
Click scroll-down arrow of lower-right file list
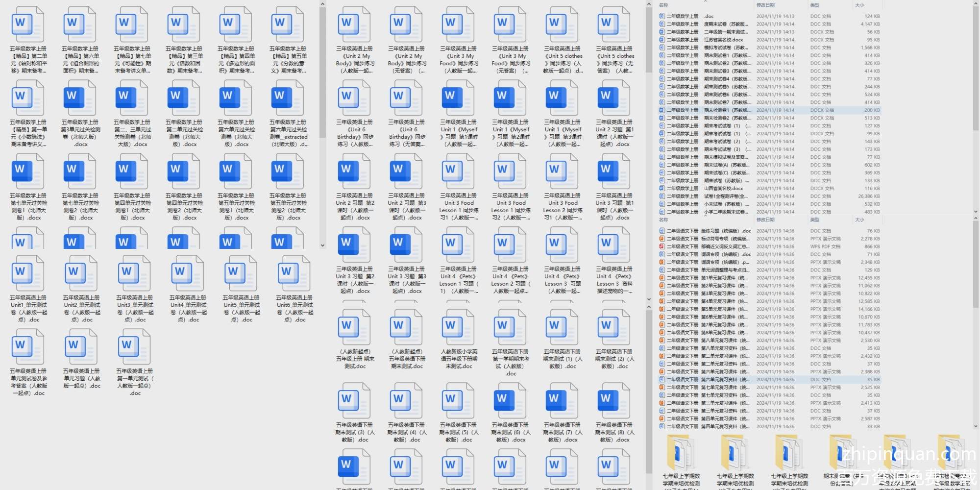pos(975,426)
